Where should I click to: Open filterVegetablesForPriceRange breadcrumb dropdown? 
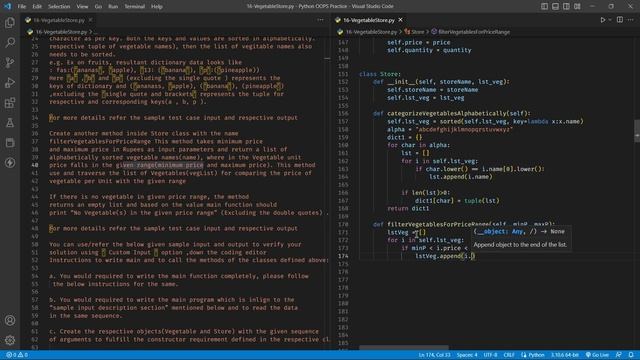point(470,31)
